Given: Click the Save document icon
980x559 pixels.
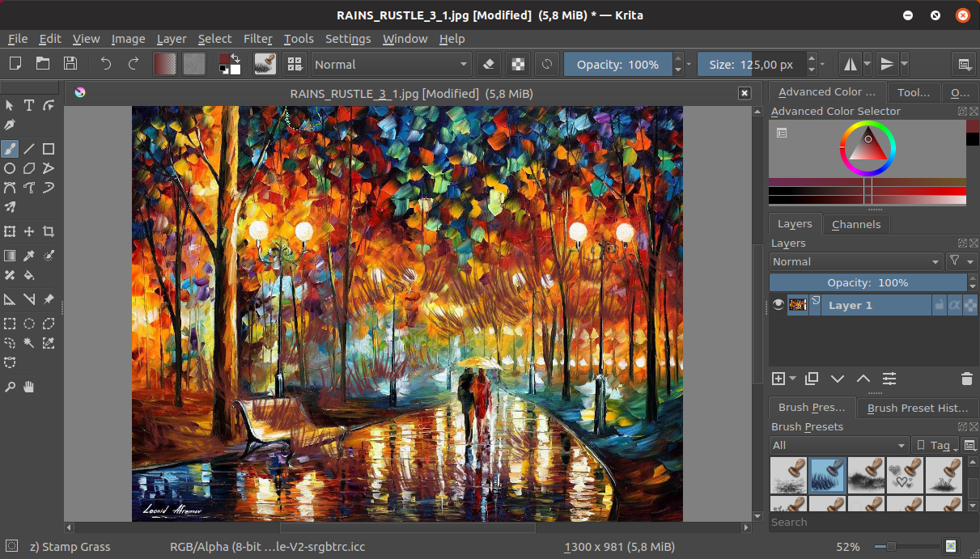Looking at the screenshot, I should tap(70, 64).
